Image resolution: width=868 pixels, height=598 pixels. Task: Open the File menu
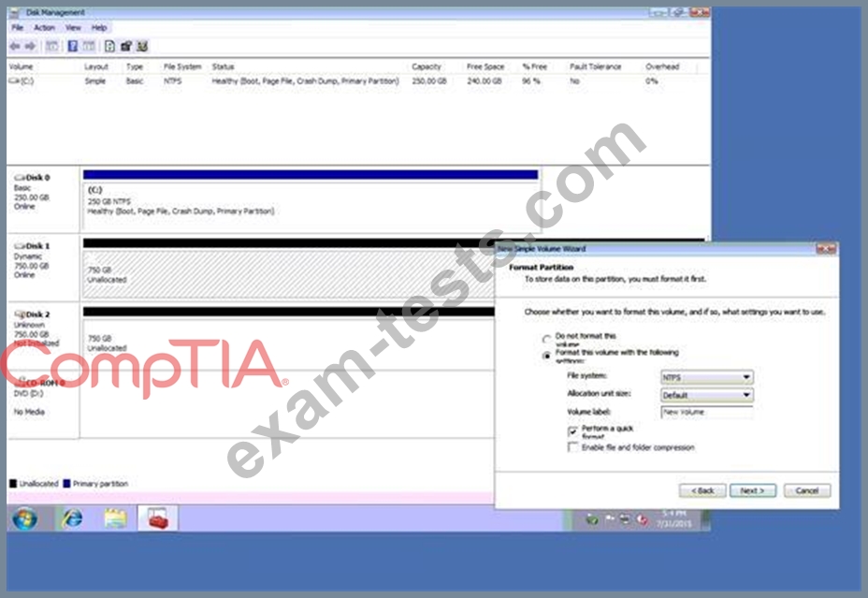click(x=18, y=28)
